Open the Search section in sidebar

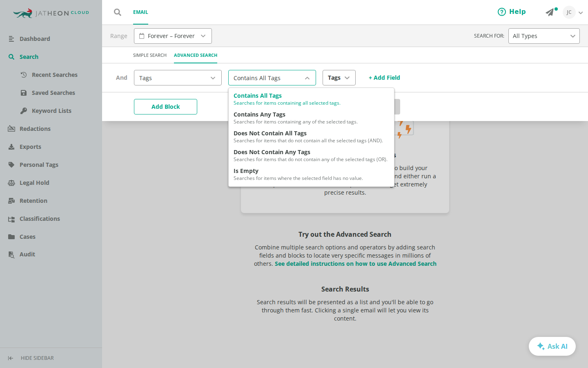pyautogui.click(x=29, y=57)
